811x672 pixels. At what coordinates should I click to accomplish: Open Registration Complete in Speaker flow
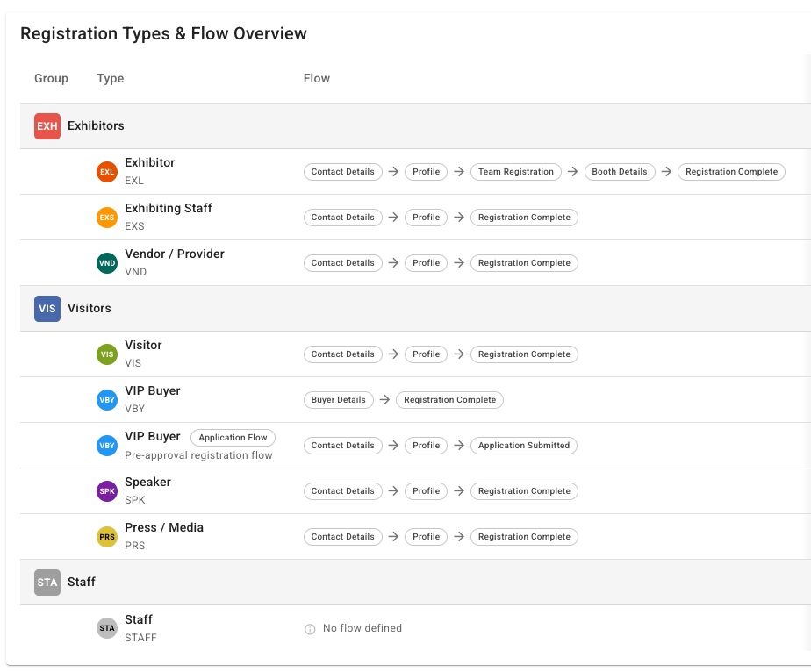tap(524, 491)
